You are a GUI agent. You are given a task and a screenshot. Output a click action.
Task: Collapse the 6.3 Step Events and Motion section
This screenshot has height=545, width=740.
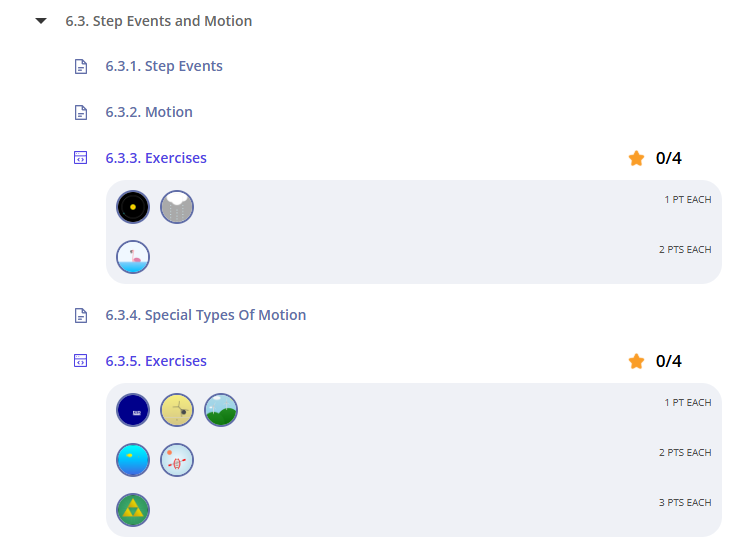tap(41, 21)
